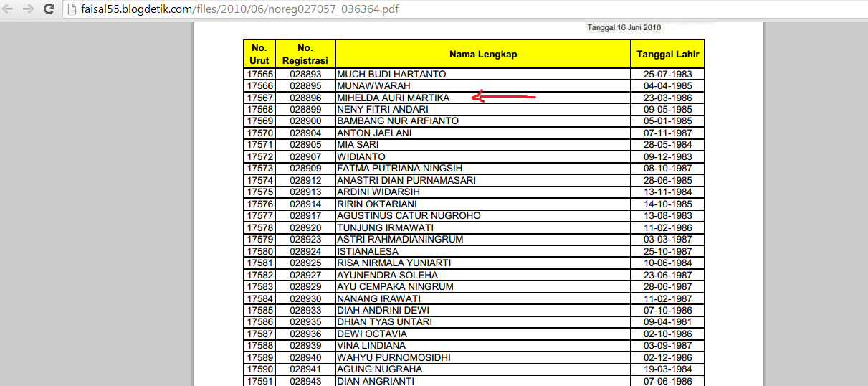Image resolution: width=868 pixels, height=386 pixels.
Task: Click birth date 13-08-1983
Action: 668,215
